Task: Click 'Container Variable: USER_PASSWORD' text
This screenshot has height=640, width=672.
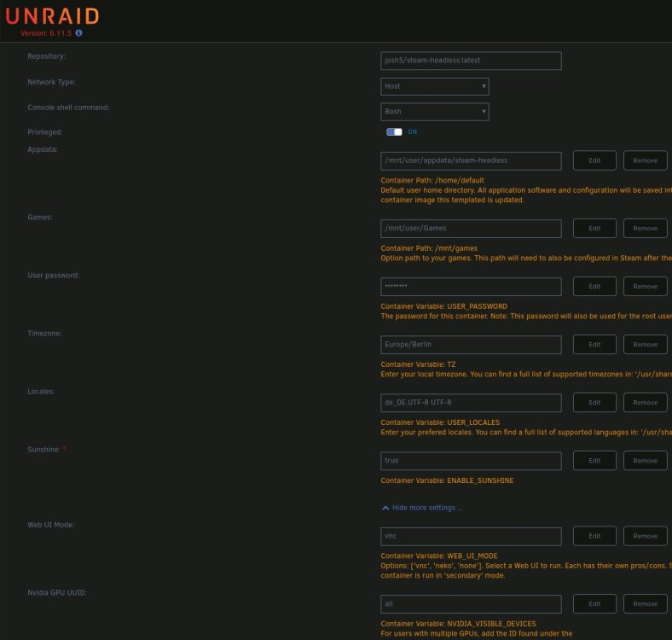Action: pyautogui.click(x=444, y=306)
